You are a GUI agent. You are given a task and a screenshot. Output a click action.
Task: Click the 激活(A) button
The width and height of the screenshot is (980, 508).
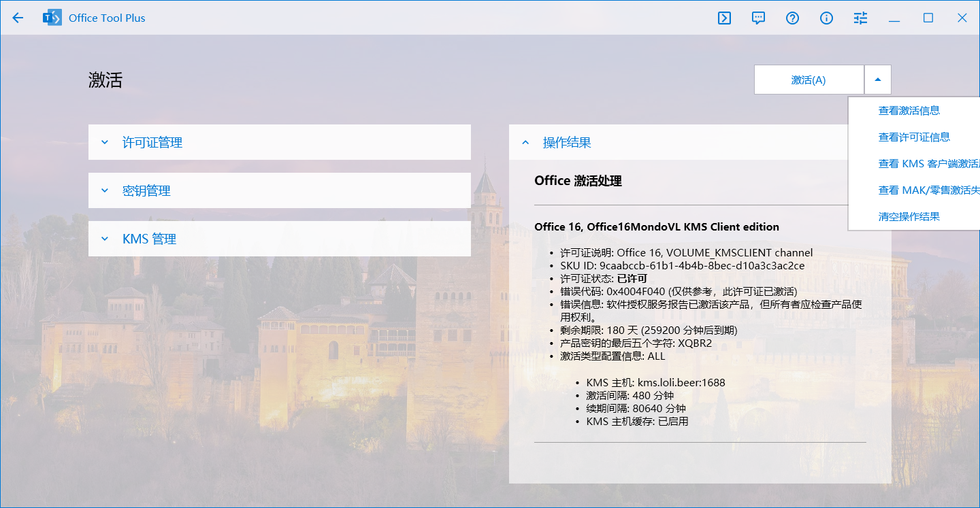[808, 80]
